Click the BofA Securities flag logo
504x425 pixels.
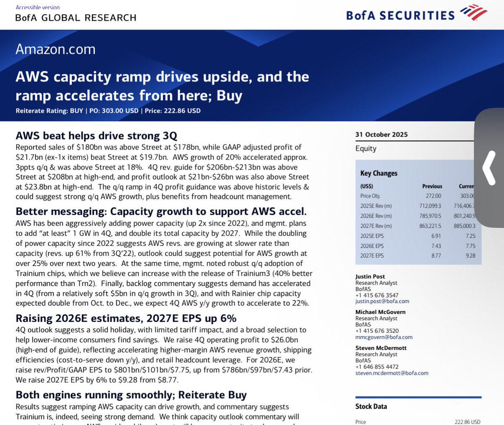click(x=474, y=13)
